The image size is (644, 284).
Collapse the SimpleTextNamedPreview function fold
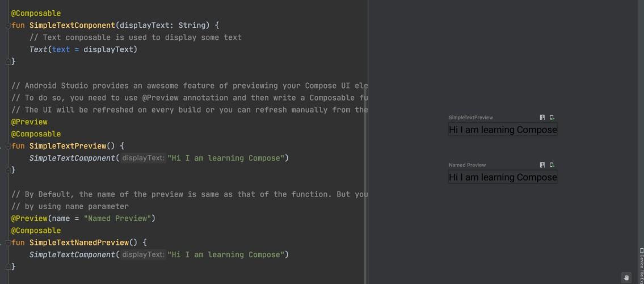point(8,243)
